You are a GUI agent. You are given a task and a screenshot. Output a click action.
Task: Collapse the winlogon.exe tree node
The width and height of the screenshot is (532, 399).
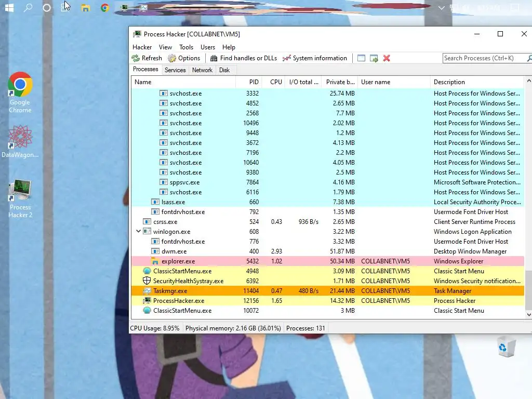point(138,231)
